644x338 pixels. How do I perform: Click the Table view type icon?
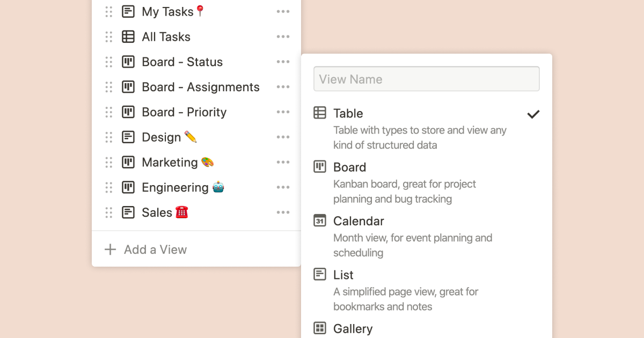[x=320, y=113]
